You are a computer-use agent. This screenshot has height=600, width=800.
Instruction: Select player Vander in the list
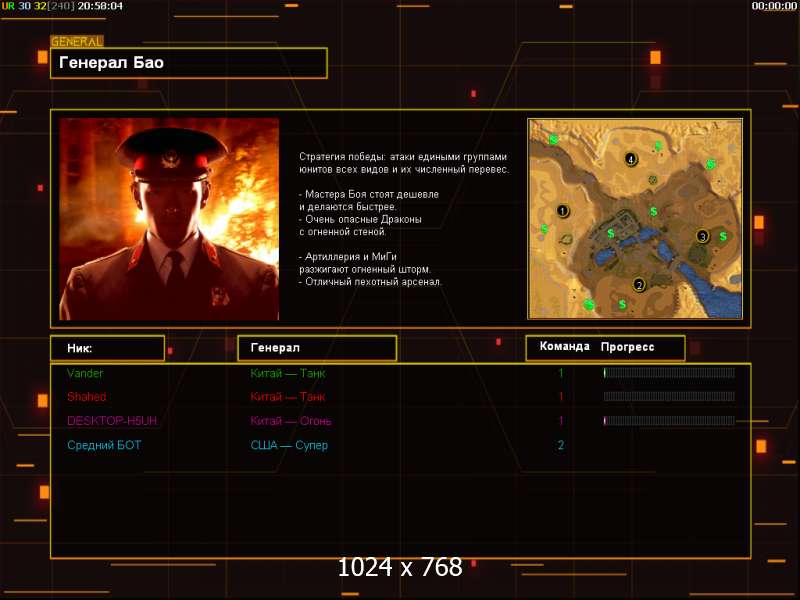click(85, 373)
